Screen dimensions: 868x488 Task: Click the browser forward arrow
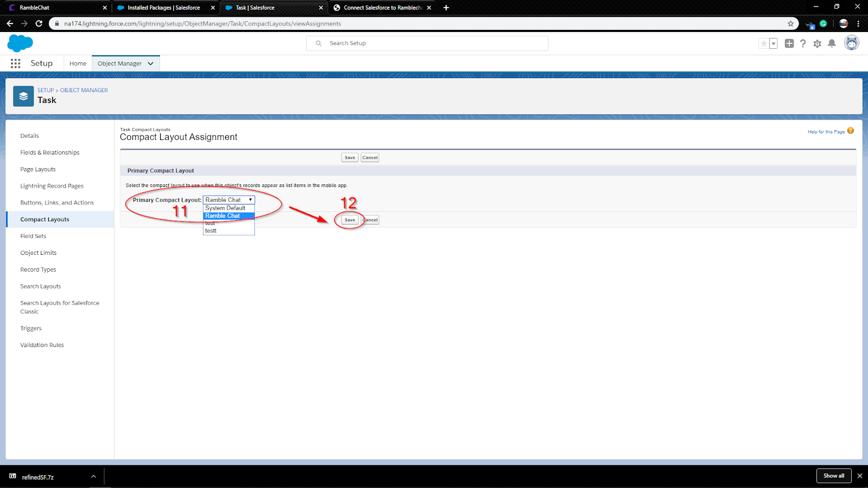coord(24,23)
